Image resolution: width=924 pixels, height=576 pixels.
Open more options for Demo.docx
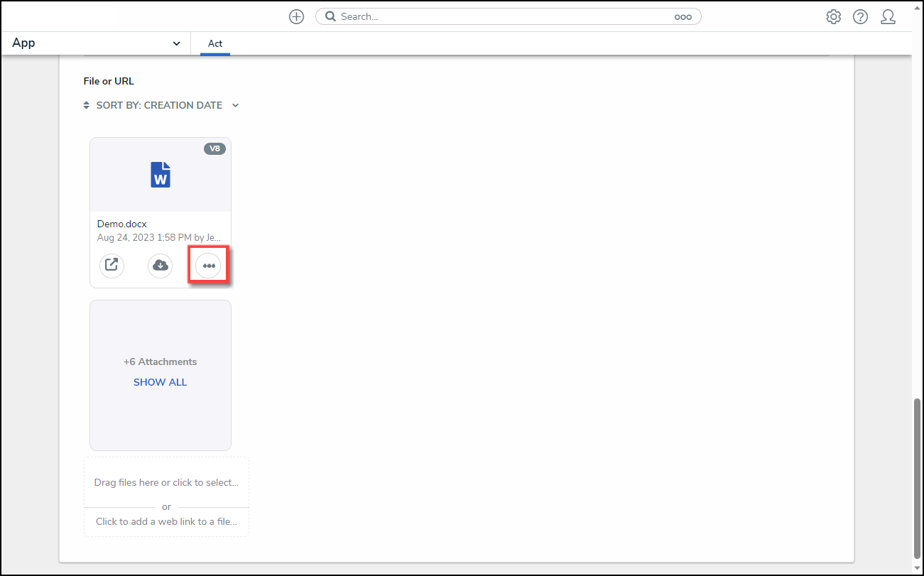pos(209,266)
